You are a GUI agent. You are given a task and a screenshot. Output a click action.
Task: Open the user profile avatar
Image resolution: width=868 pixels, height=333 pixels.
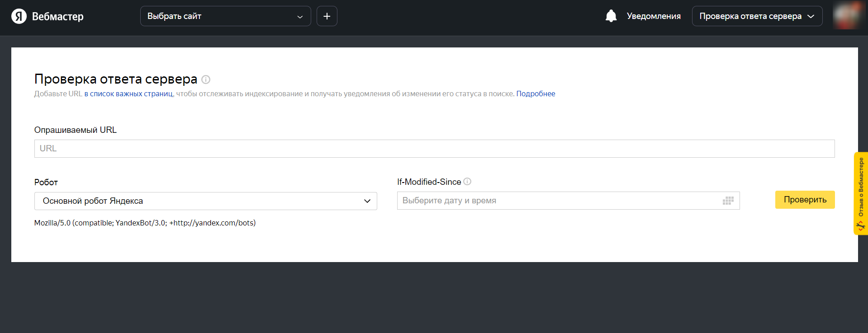coord(847,16)
